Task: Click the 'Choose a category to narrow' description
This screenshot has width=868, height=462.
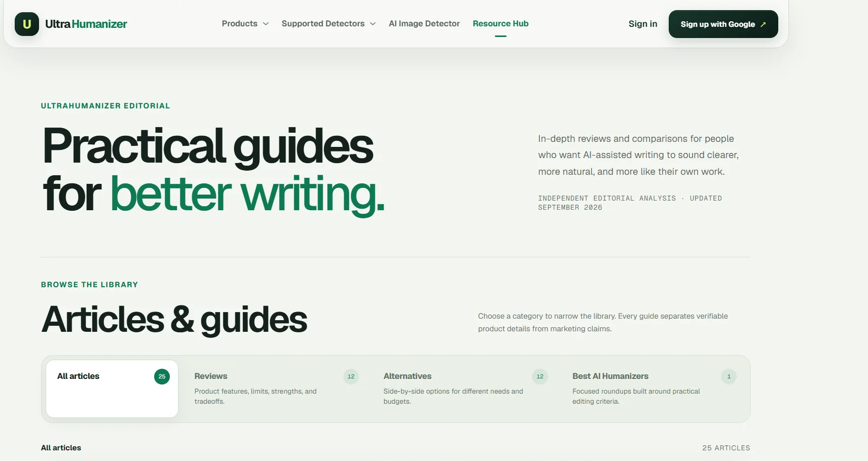Action: coord(603,322)
